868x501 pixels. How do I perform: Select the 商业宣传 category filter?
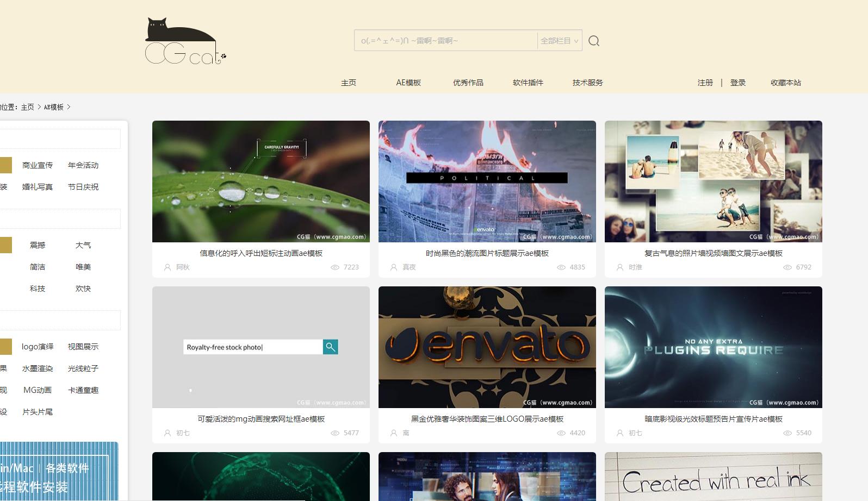coord(38,165)
